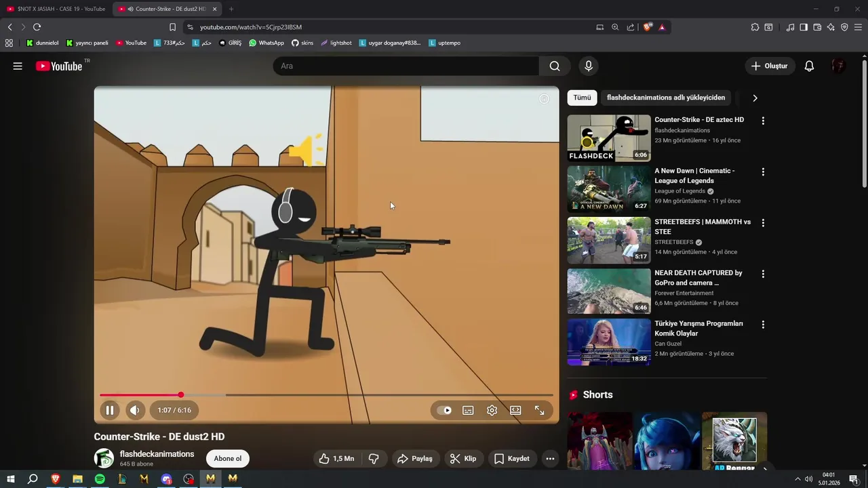Open options for NEAR DEATH CAPTURED video
The width and height of the screenshot is (868, 488).
pos(763,274)
